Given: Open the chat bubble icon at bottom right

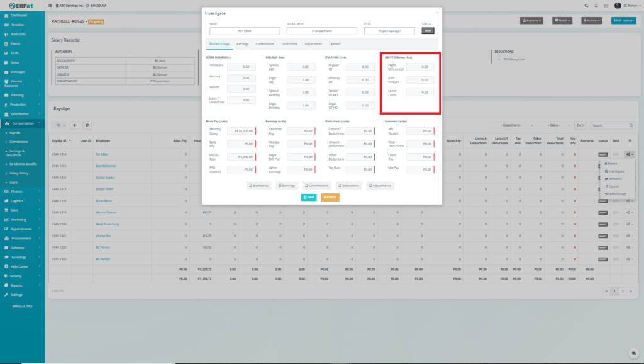Looking at the screenshot, I should pos(633,353).
